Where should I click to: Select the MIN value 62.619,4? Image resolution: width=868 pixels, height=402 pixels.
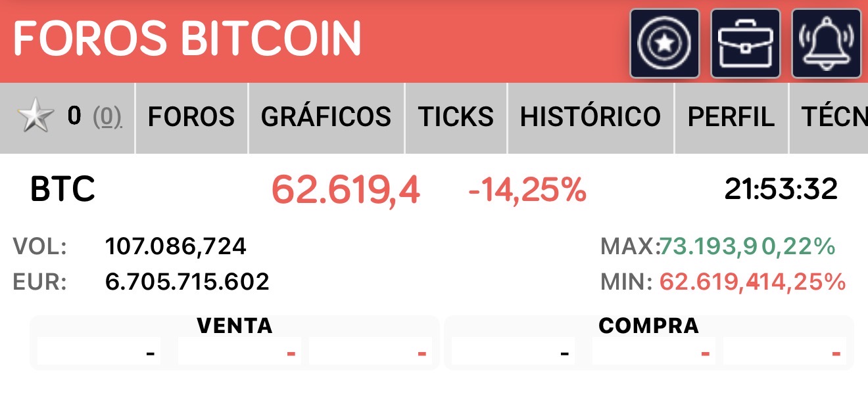click(x=710, y=282)
